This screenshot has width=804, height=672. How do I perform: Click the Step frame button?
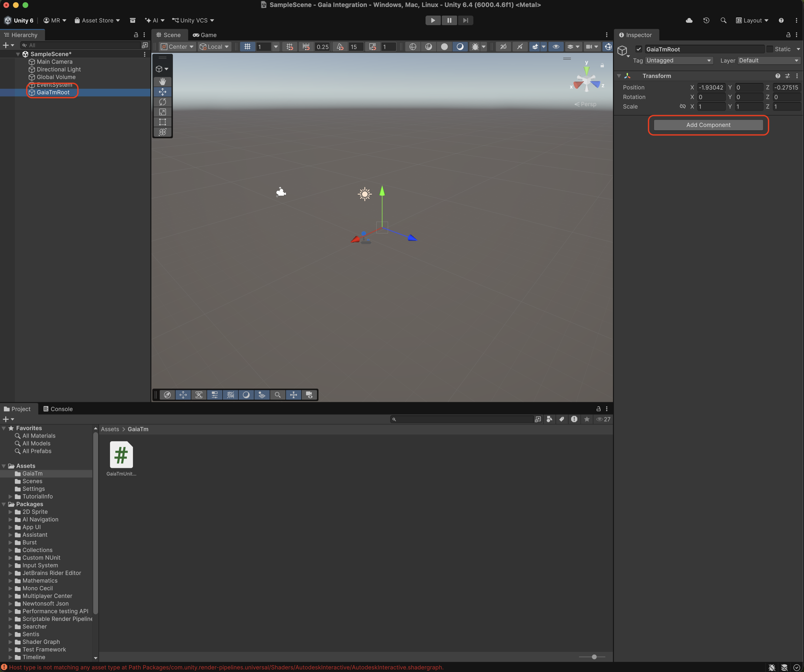point(465,20)
